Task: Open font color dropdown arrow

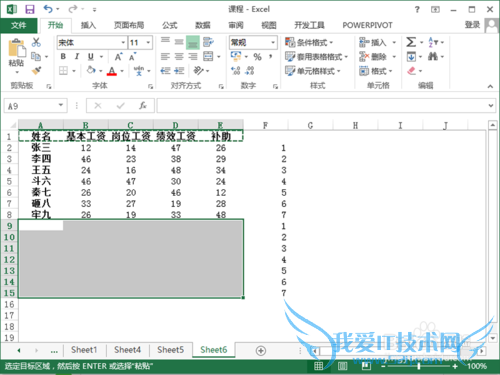Action: click(122, 71)
